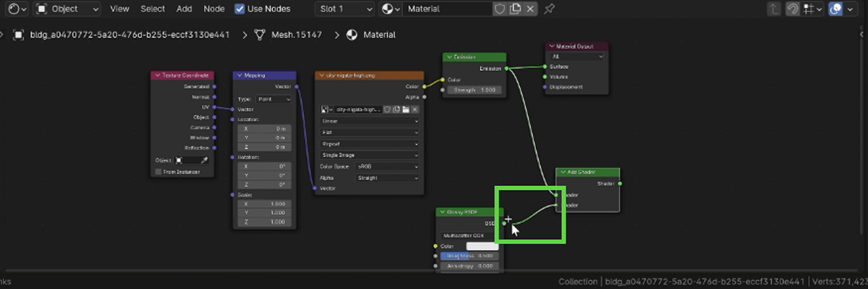Click Mapping Location X field
Screen dimensions: 868x289
(x=265, y=129)
